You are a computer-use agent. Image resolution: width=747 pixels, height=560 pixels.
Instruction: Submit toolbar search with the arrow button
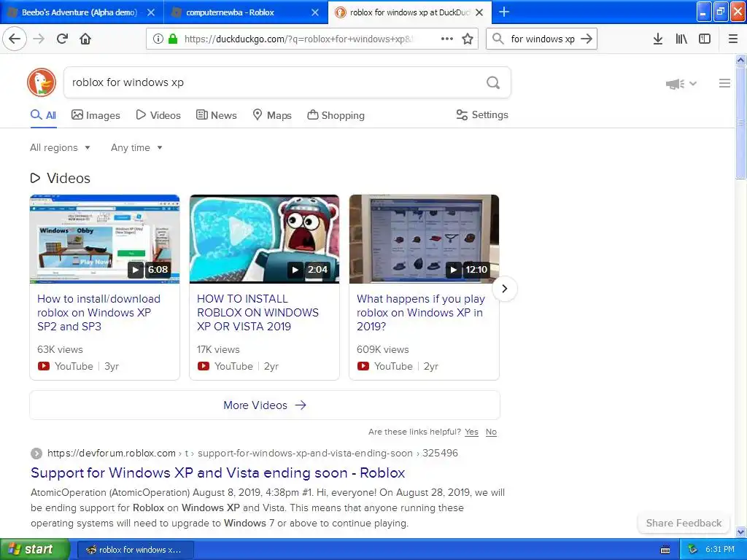tap(587, 39)
